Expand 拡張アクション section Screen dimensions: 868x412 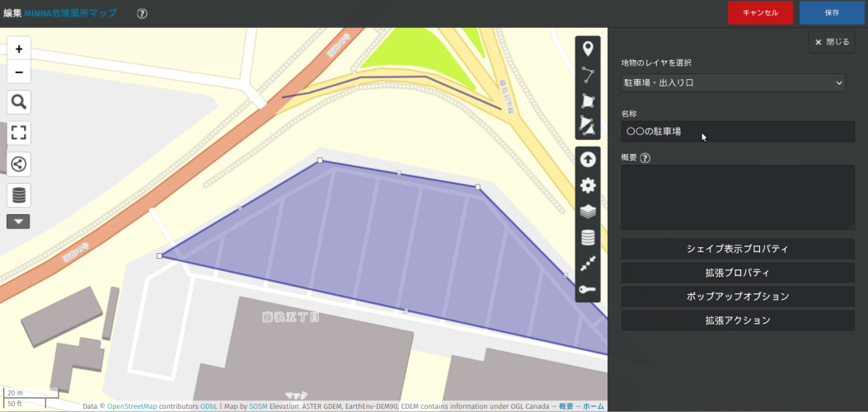[737, 321]
